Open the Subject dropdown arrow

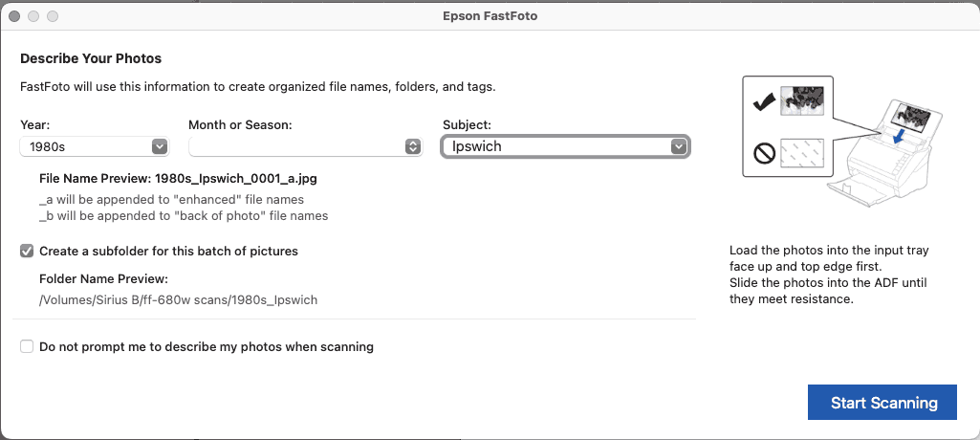tap(678, 147)
